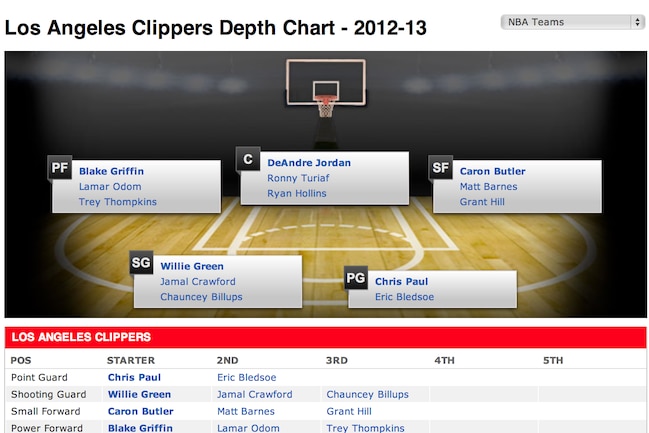Open Matt Barnes in the court SF box
Screen dimensions: 649x433
(x=488, y=187)
